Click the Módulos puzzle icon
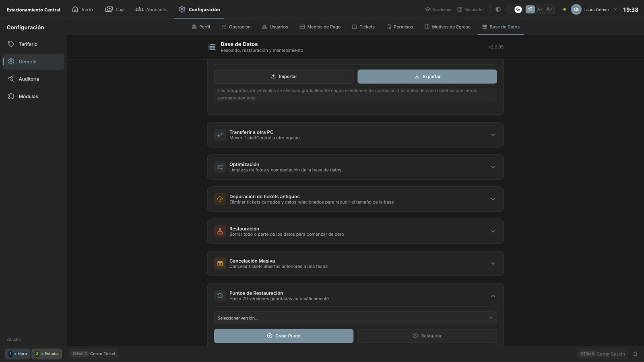644x362 pixels. click(x=11, y=97)
